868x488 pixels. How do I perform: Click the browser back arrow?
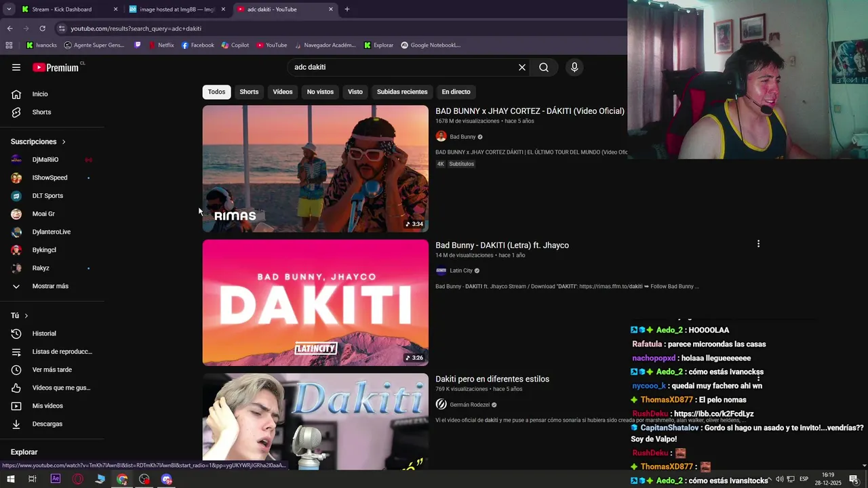(9, 28)
